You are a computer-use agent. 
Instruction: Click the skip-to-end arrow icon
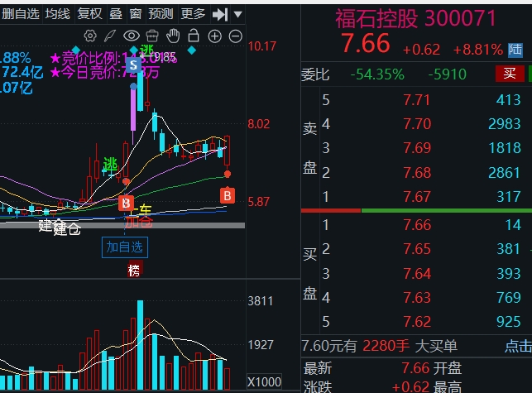point(220,14)
